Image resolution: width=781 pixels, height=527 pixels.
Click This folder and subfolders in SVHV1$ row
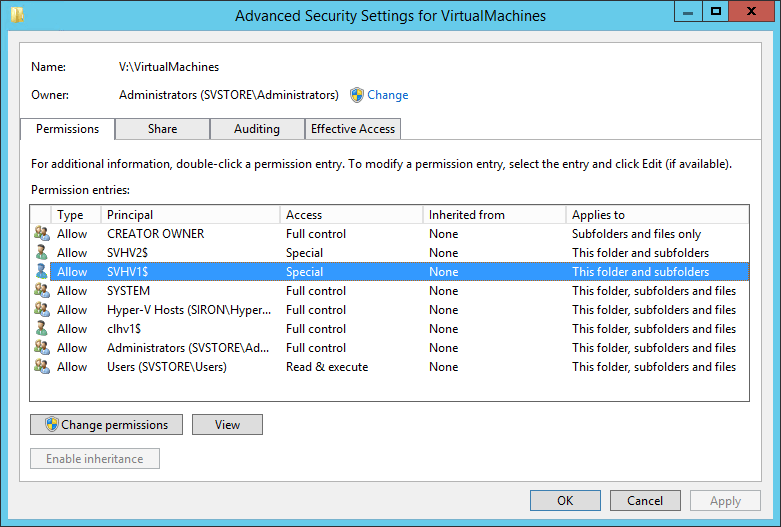(640, 271)
